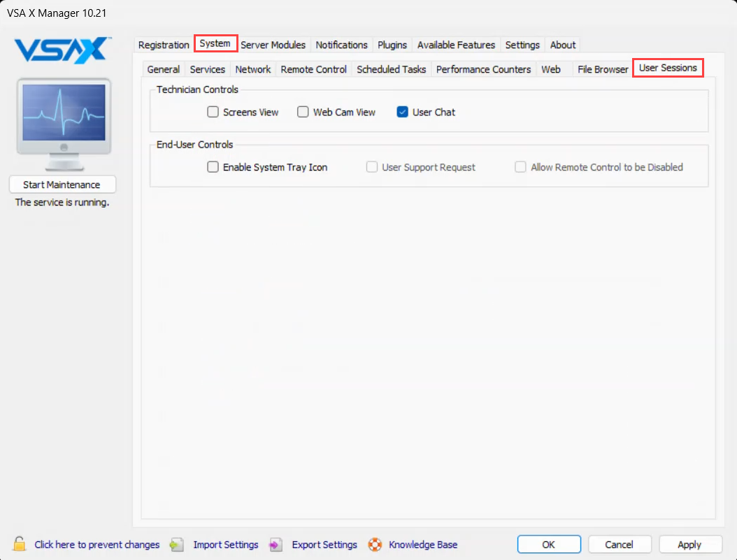Switch to the Settings tab
737x560 pixels.
(x=522, y=45)
